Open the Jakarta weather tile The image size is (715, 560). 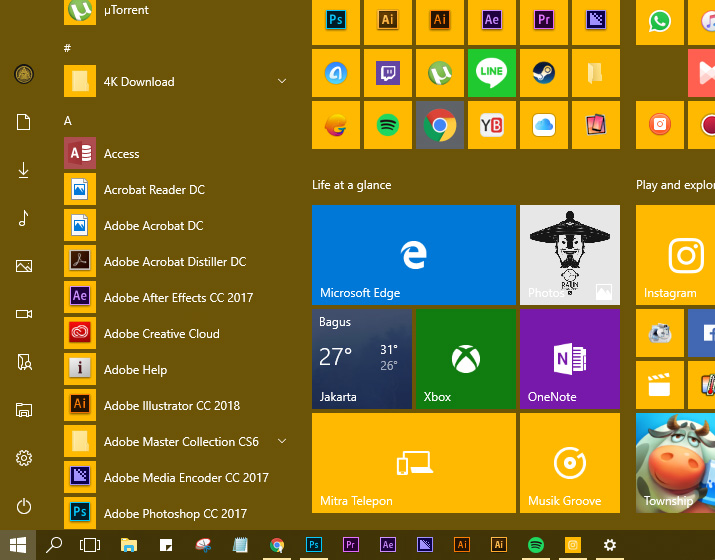click(361, 359)
